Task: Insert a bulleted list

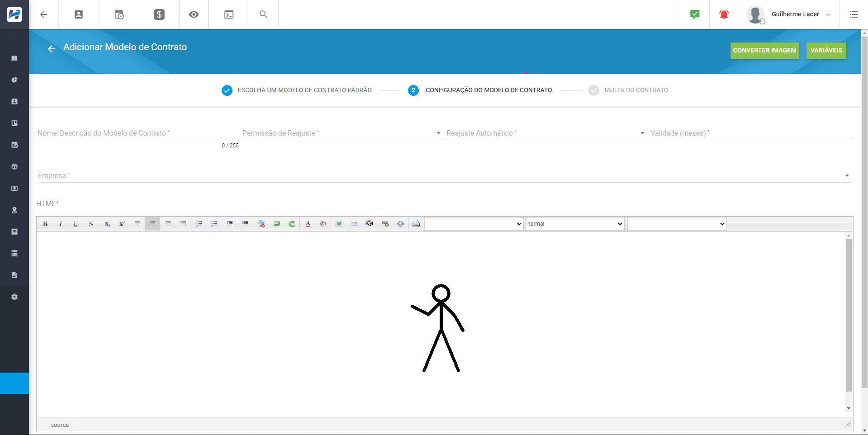Action: pos(214,224)
